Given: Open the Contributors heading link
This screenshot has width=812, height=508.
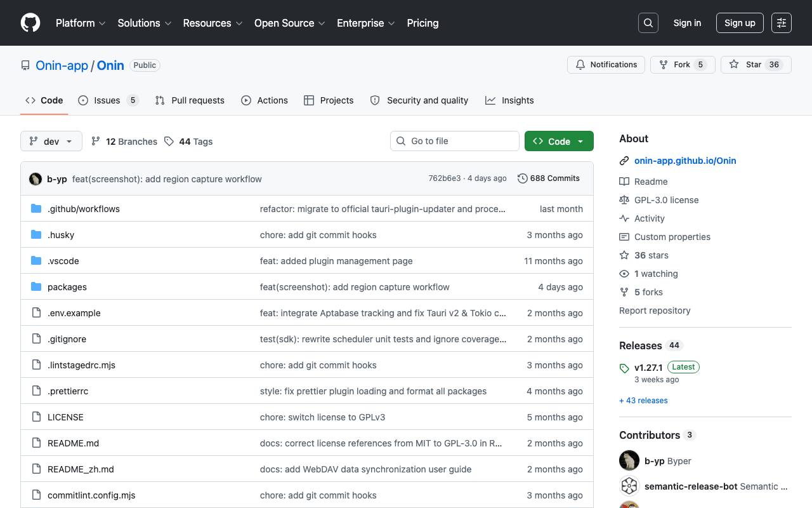Looking at the screenshot, I should click(650, 435).
